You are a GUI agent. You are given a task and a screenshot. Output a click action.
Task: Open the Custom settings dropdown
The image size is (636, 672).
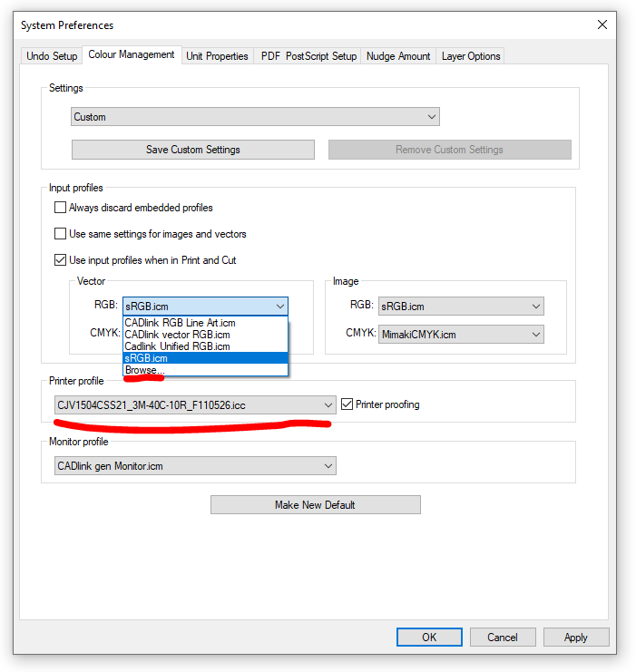(255, 117)
